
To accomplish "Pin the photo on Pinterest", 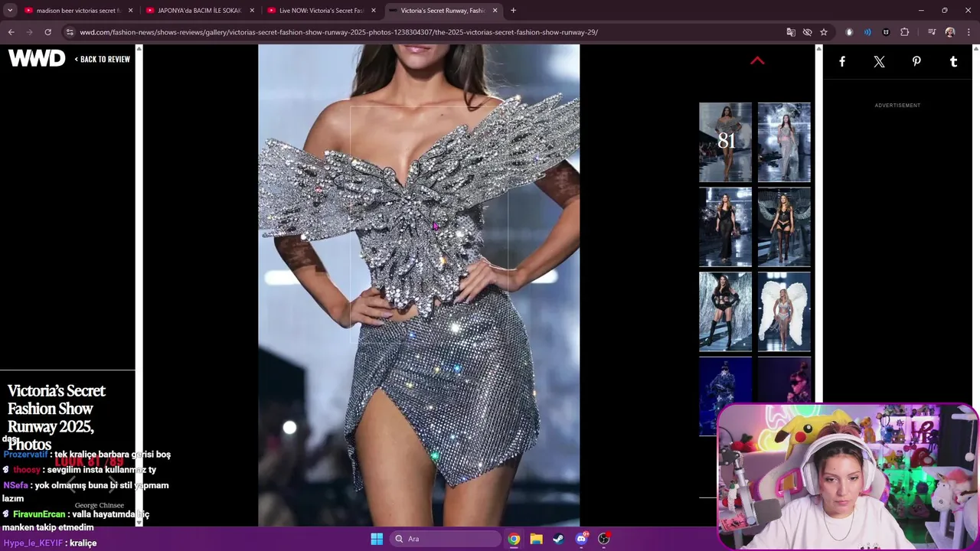I will pos(916,62).
